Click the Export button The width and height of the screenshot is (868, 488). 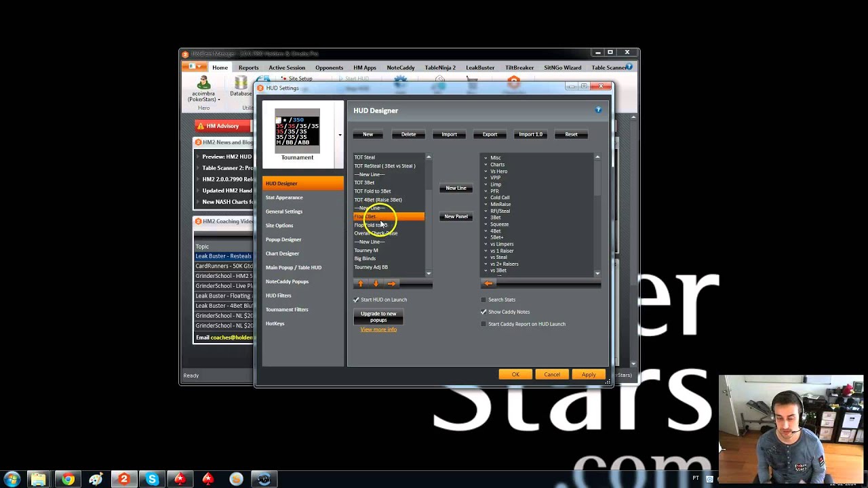point(490,134)
